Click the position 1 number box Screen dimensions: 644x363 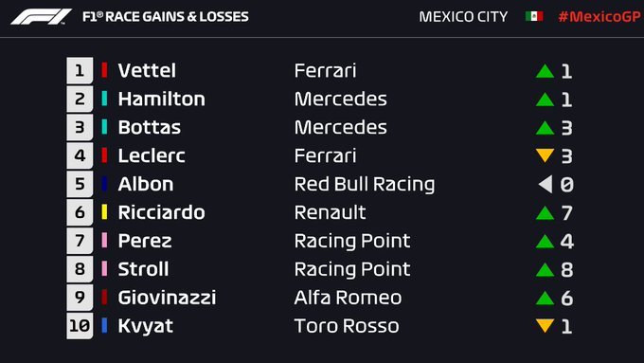[x=80, y=71]
